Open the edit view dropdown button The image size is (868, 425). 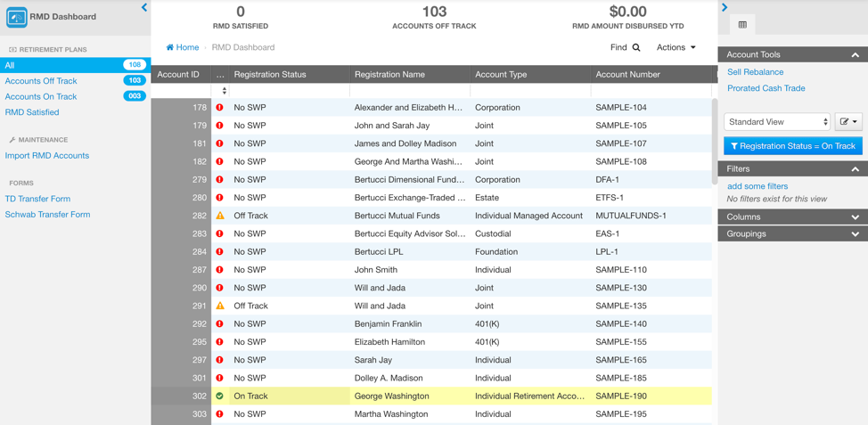click(848, 122)
